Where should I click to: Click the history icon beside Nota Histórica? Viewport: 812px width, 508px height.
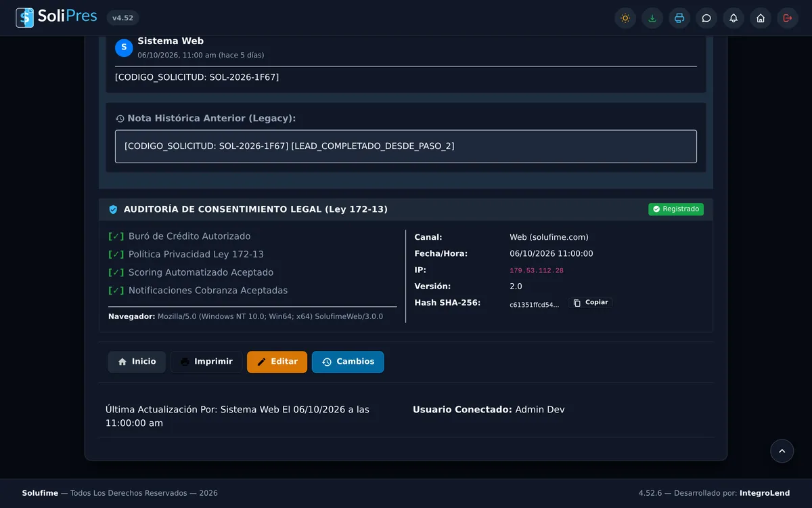click(120, 119)
